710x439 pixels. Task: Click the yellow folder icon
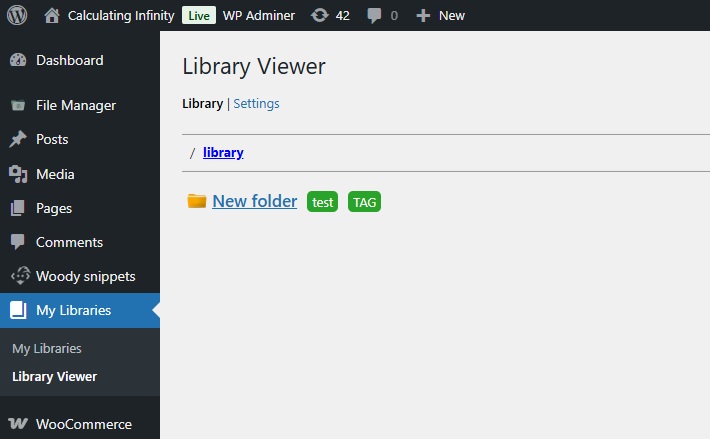(197, 201)
